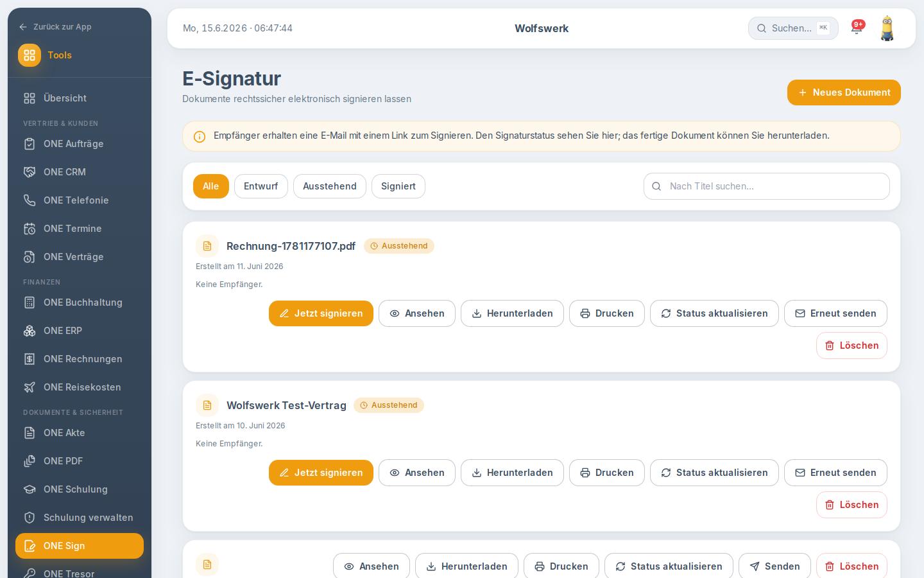
Task: Delete Wolfswerk Test-Vertrag with Löschen
Action: coord(851,505)
